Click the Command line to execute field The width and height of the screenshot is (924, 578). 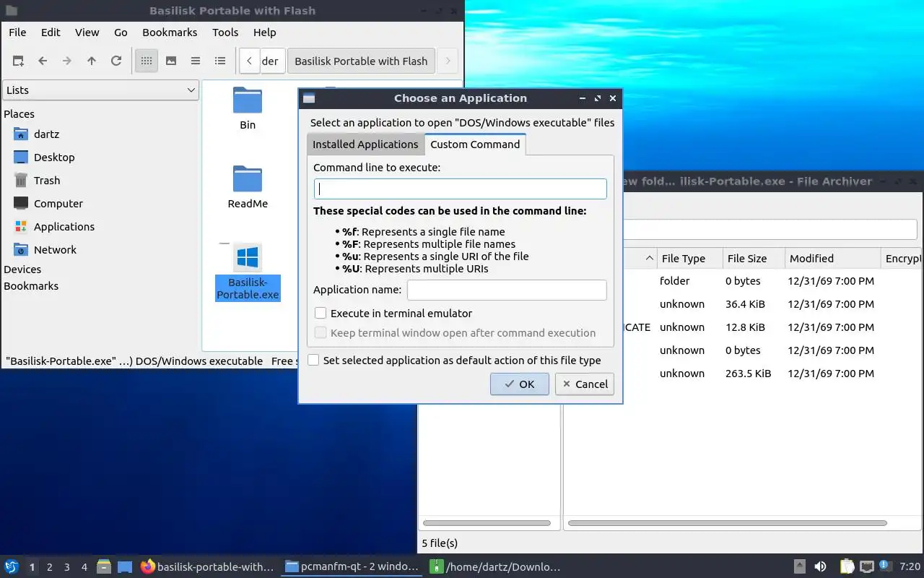click(x=461, y=189)
